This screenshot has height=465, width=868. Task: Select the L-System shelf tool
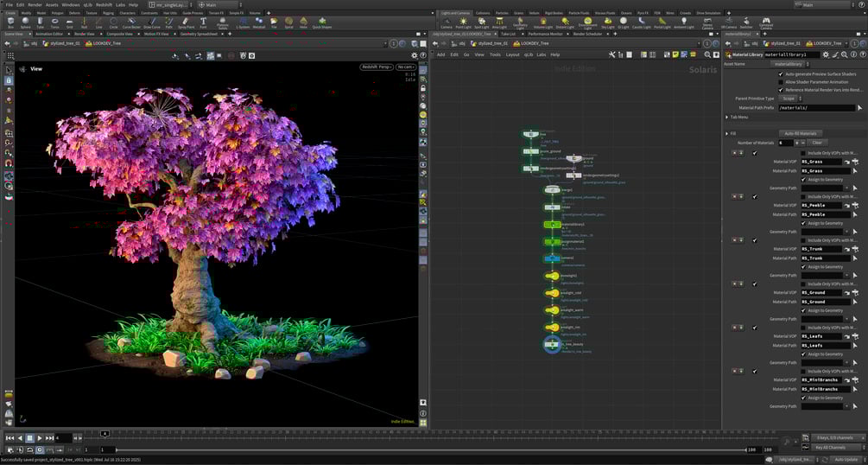pos(243,22)
